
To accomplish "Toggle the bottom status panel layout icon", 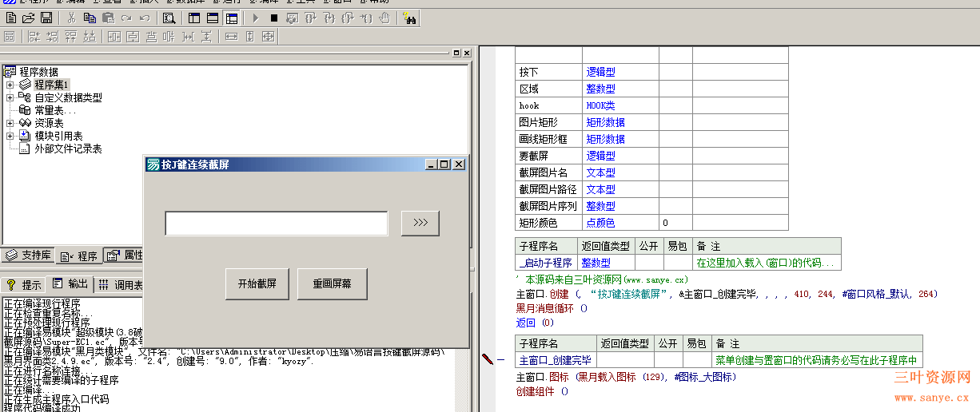I will (213, 18).
